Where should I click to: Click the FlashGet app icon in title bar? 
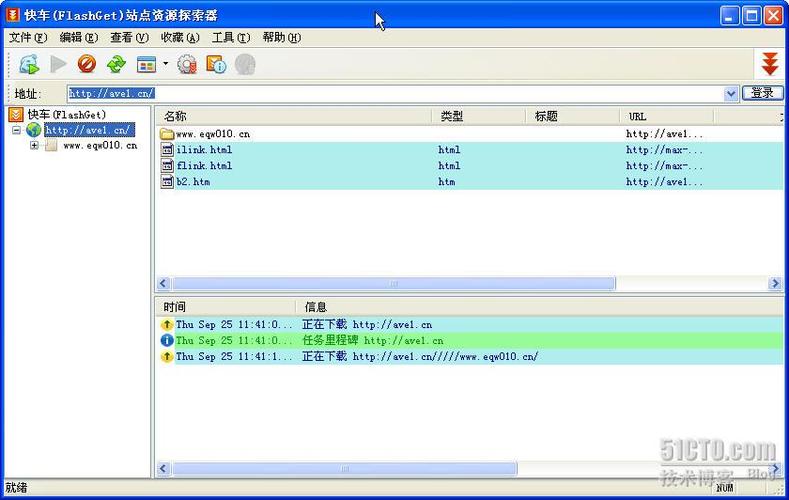coord(12,15)
